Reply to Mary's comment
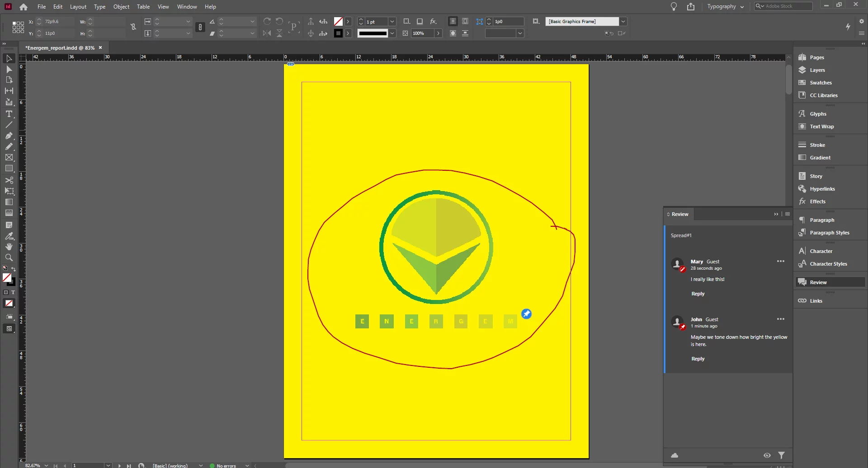The width and height of the screenshot is (868, 468). pos(698,293)
